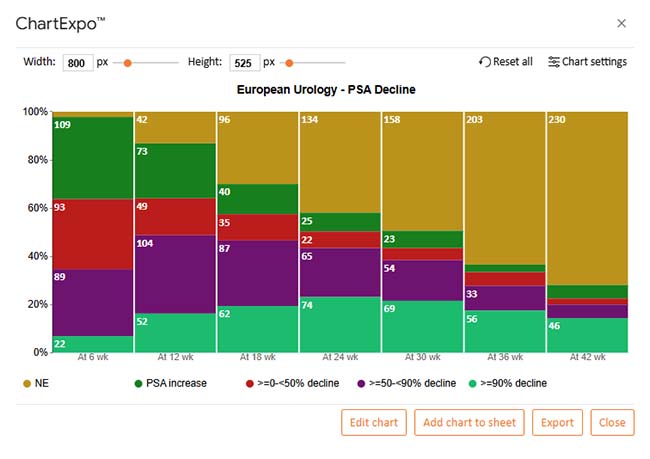The height and width of the screenshot is (459, 650).
Task: Click Add chart to sheet button
Action: 469,422
